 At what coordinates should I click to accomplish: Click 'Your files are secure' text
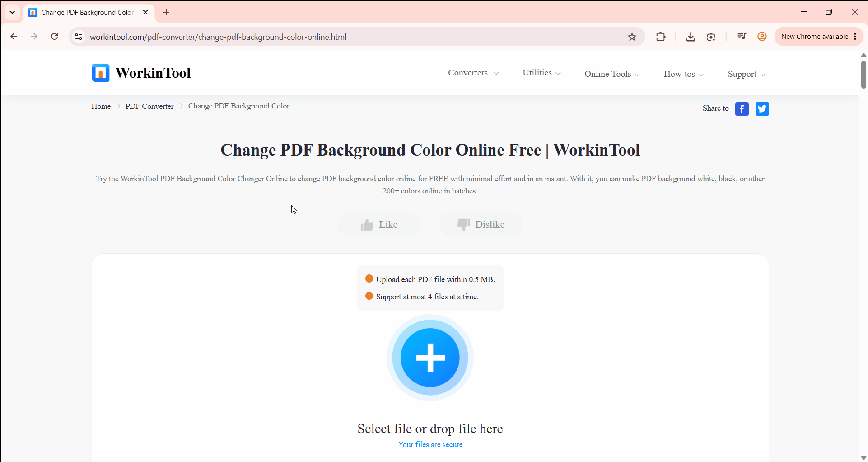tap(430, 445)
